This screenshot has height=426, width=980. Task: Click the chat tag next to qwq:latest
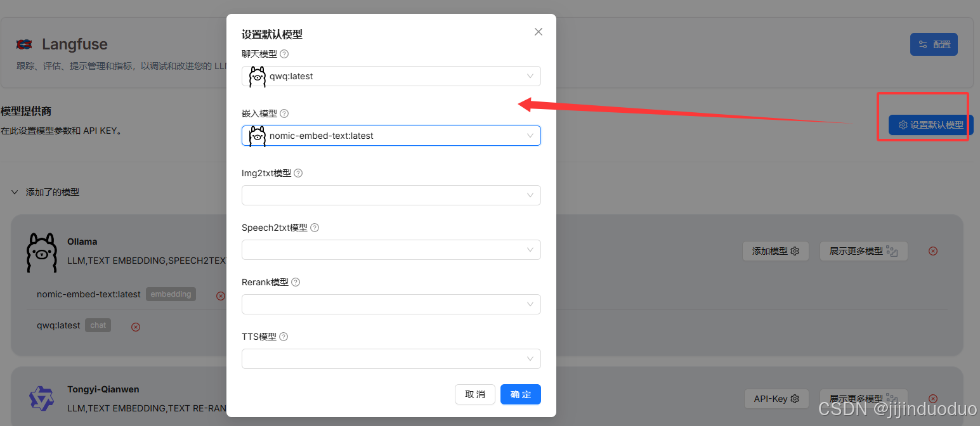pos(98,325)
